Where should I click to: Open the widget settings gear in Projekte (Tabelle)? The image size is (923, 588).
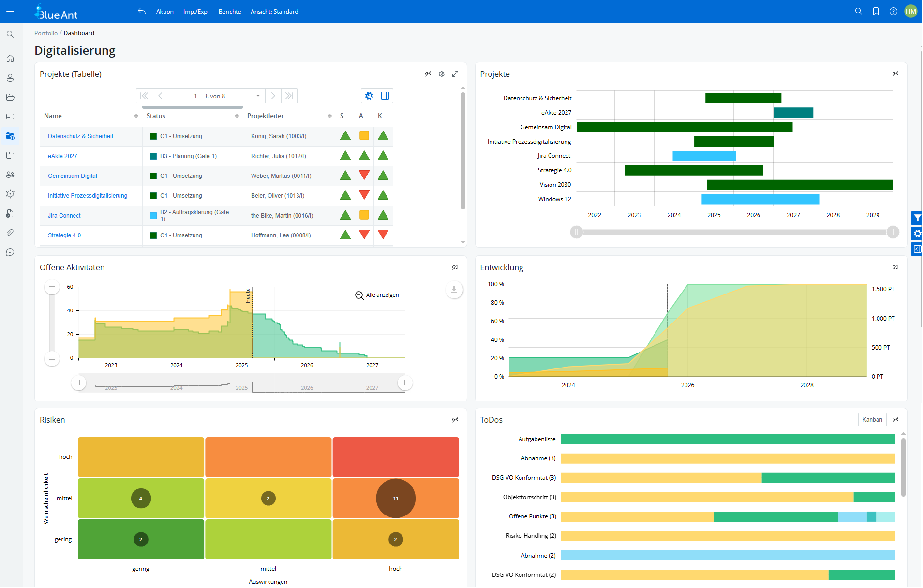pos(442,73)
